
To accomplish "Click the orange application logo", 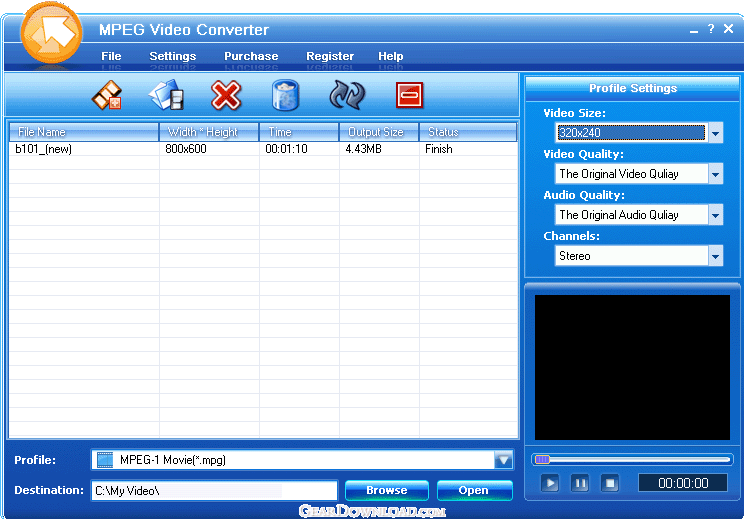I will [51, 32].
